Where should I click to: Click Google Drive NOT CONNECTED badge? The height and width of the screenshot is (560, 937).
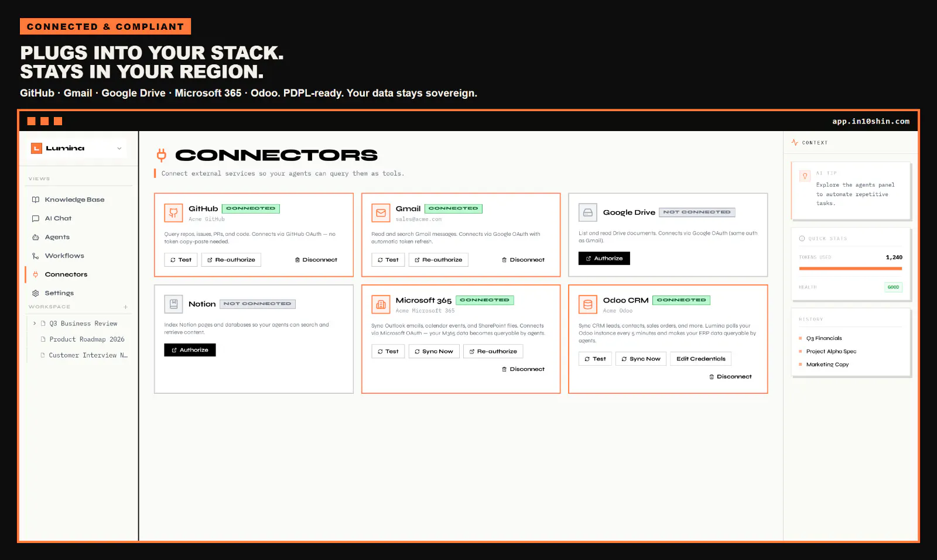(697, 212)
